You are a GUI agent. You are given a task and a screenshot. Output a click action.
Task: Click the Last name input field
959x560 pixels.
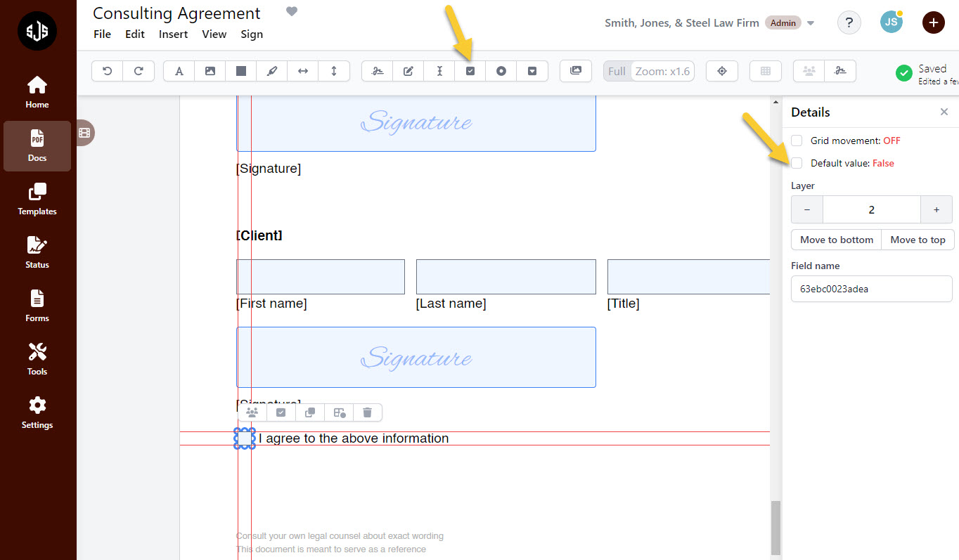click(x=506, y=277)
